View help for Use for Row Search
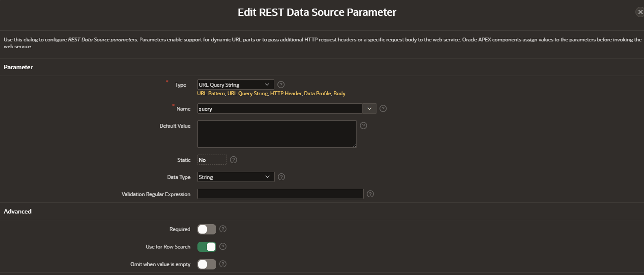The image size is (644, 275). [223, 246]
